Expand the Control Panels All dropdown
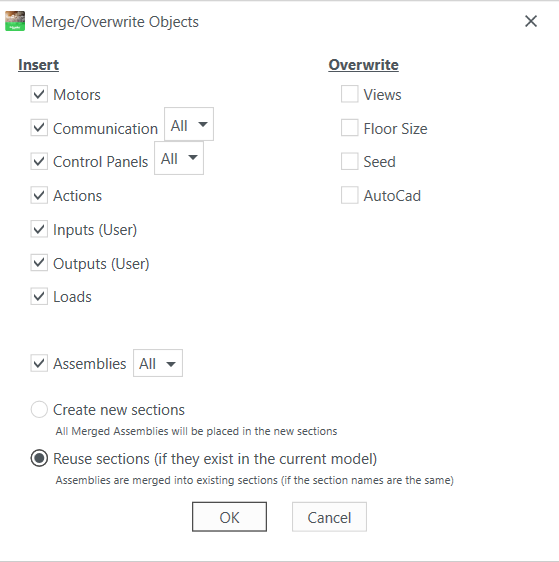 [x=179, y=158]
